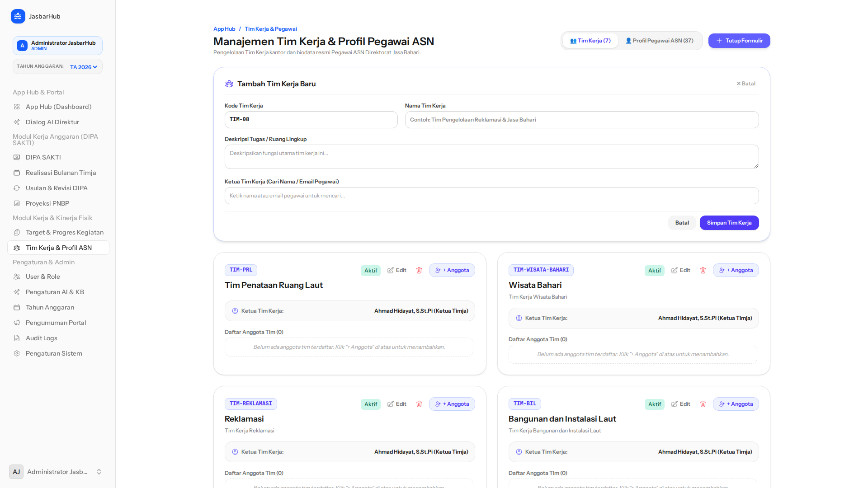868x488 pixels.
Task: Click Tim Kerja & Pegawai breadcrumb link
Action: coord(271,29)
